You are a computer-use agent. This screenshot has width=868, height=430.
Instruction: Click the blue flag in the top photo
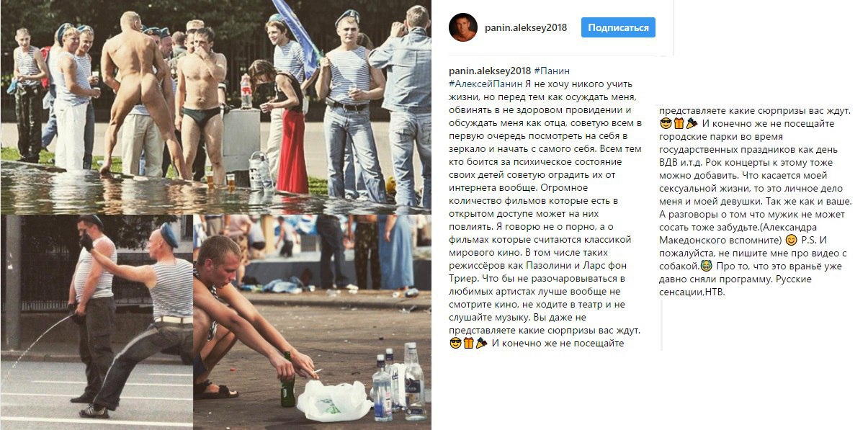click(295, 32)
